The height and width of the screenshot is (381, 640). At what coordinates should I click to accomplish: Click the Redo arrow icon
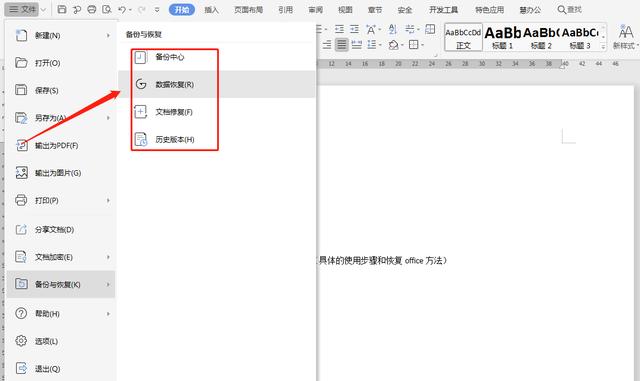click(142, 9)
